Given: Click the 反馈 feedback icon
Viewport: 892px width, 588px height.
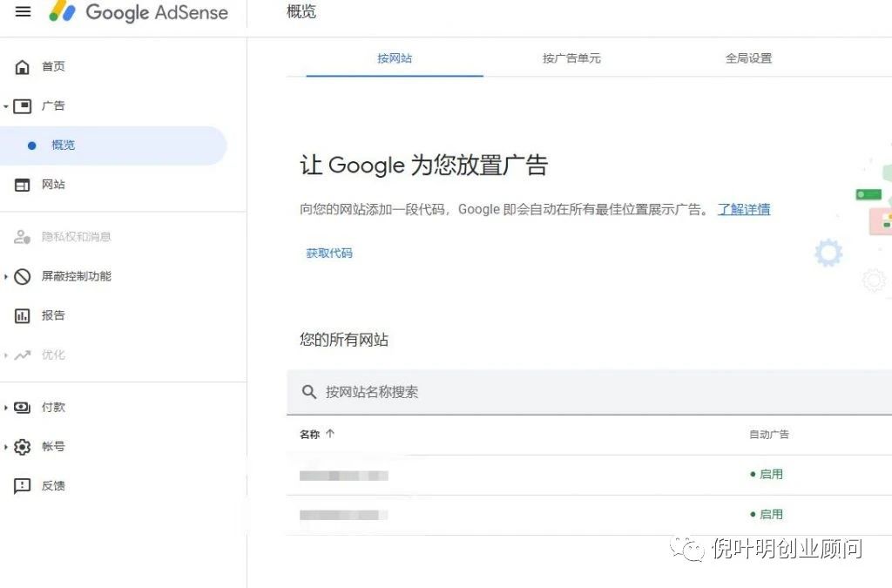Looking at the screenshot, I should coord(23,486).
